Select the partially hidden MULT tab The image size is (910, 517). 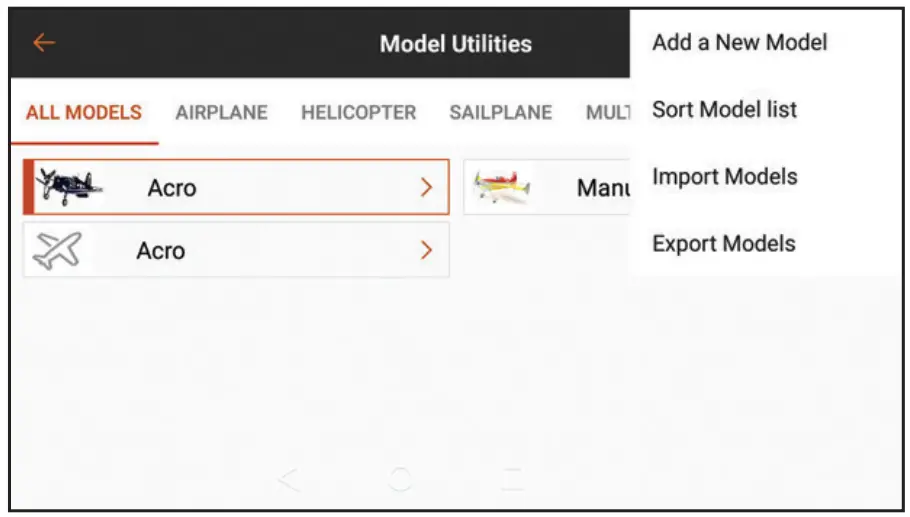[x=607, y=113]
